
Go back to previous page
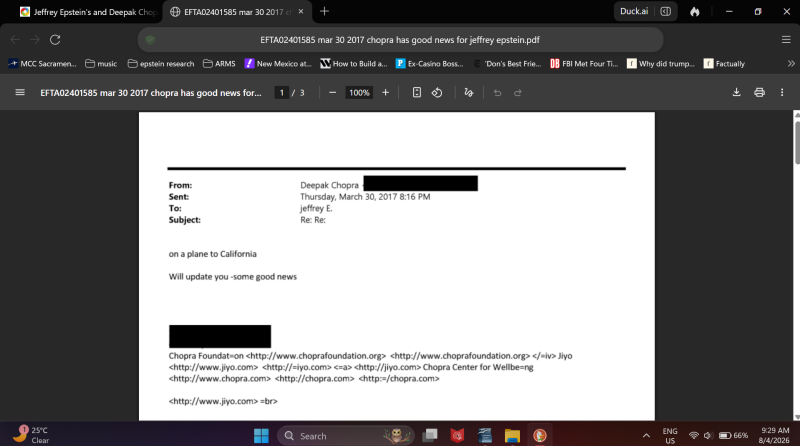pyautogui.click(x=15, y=40)
